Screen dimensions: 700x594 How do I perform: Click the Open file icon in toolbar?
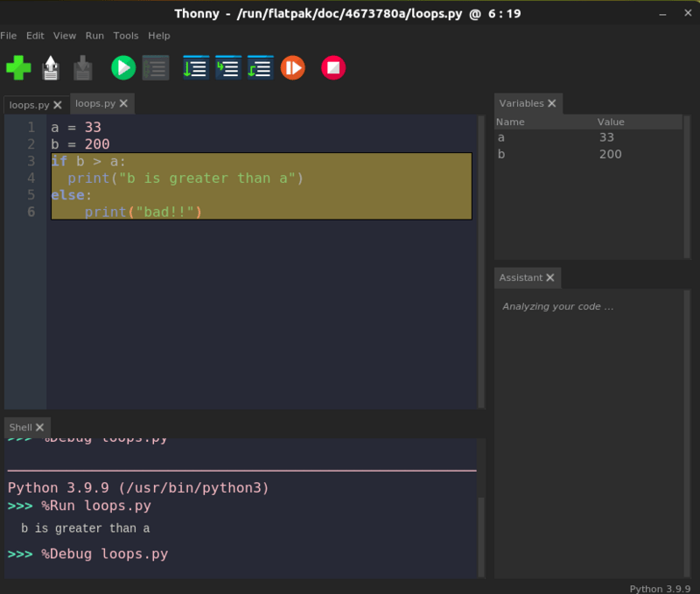pos(51,67)
